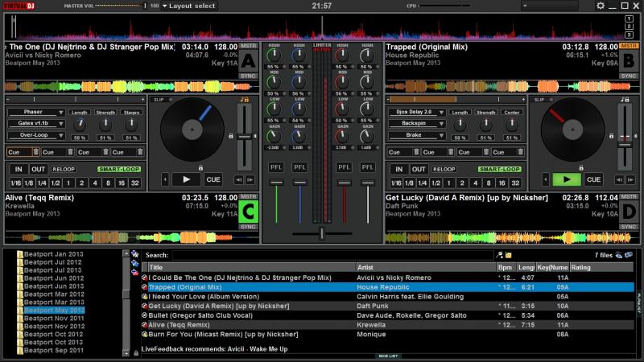This screenshot has height=362, width=644.
Task: Click small arrow left of deck A play
Action: point(165,179)
